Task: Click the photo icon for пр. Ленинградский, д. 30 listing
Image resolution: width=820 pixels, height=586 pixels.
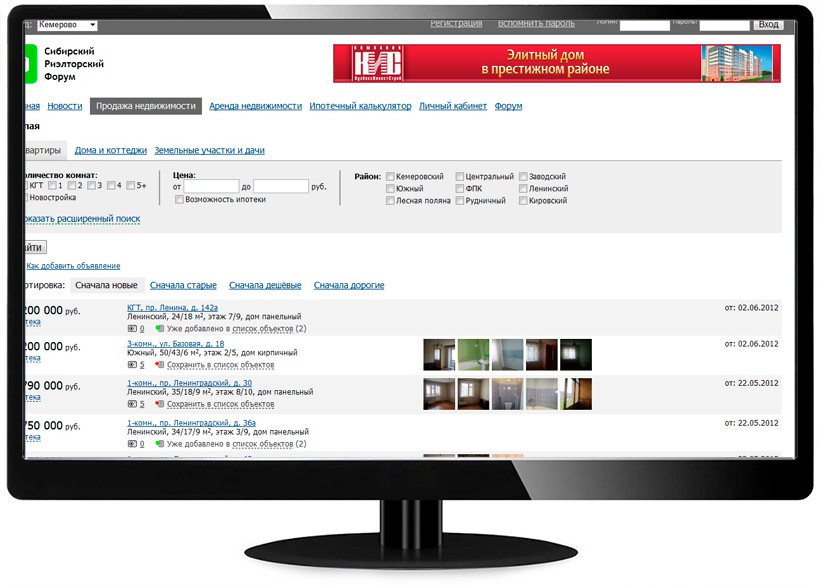Action: pos(132,404)
